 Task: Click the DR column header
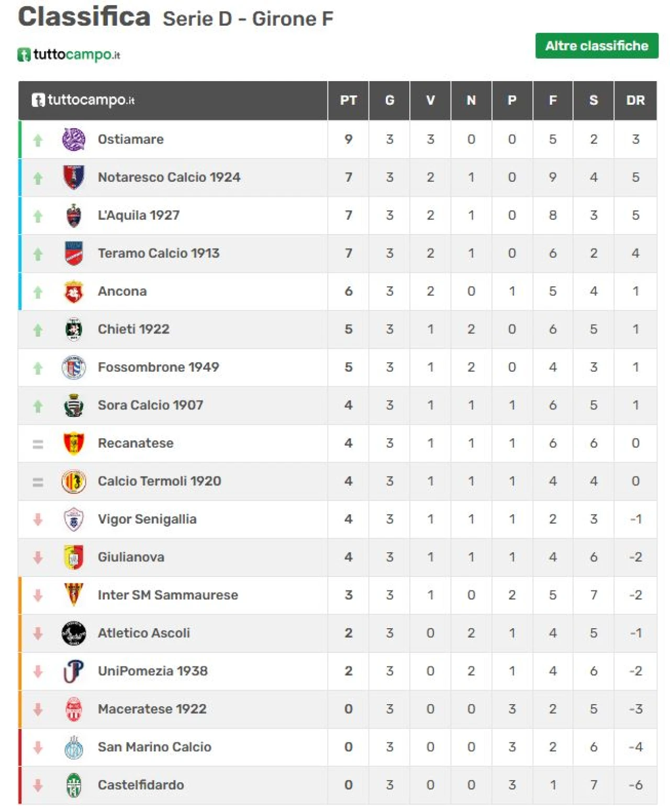(635, 101)
